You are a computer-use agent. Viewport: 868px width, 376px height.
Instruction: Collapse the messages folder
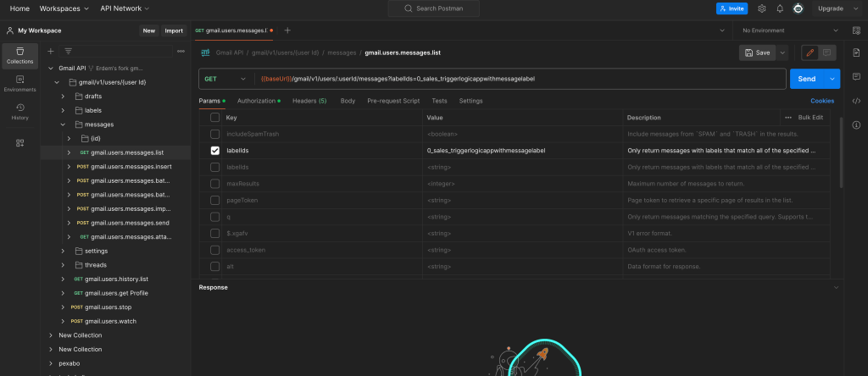[63, 124]
